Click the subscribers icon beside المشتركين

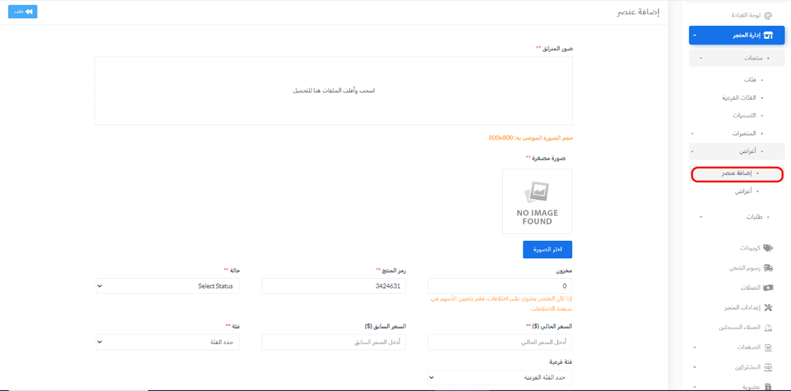tap(768, 367)
